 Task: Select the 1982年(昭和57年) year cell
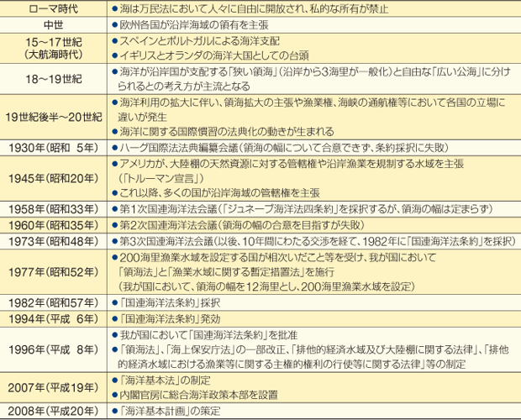(55, 302)
